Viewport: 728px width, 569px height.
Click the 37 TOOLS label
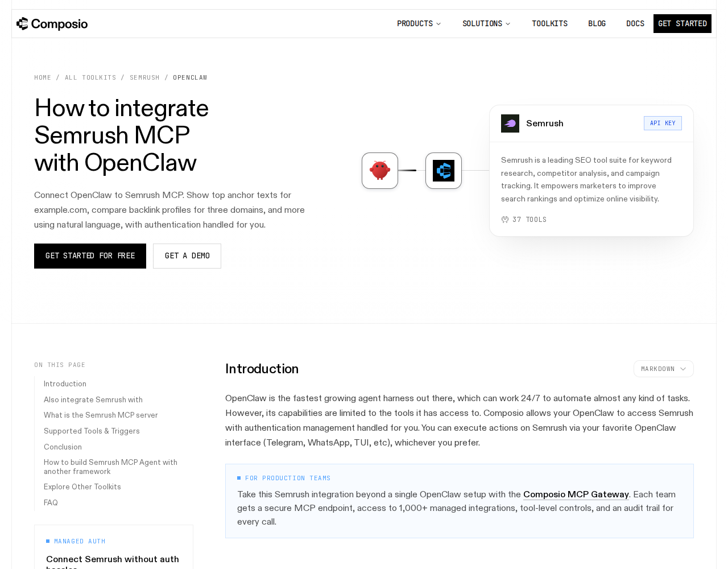[x=529, y=220]
